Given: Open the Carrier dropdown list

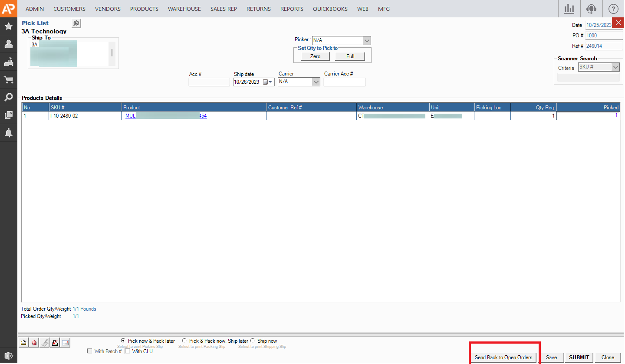Looking at the screenshot, I should point(316,82).
